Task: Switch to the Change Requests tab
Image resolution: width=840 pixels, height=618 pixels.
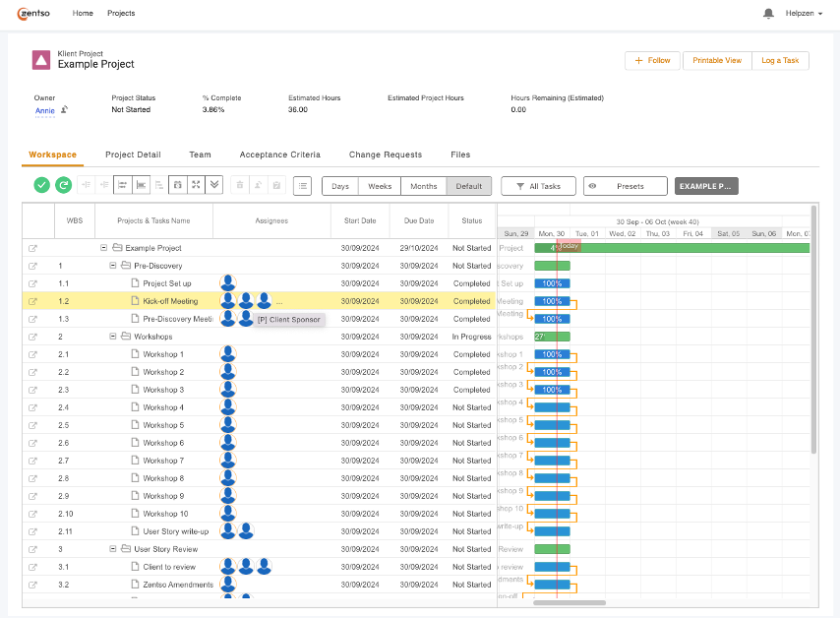Action: (x=385, y=154)
